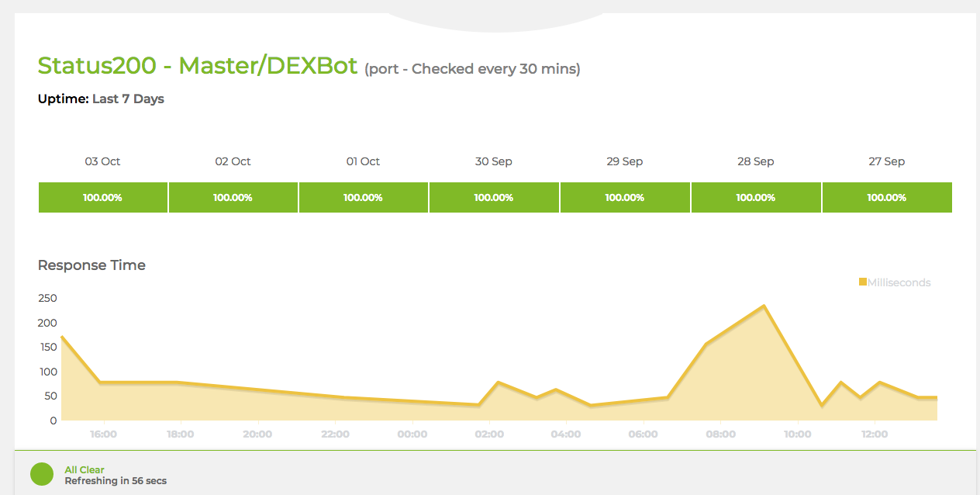Click the 06:00 x-axis label
The width and height of the screenshot is (980, 495).
pyautogui.click(x=644, y=434)
